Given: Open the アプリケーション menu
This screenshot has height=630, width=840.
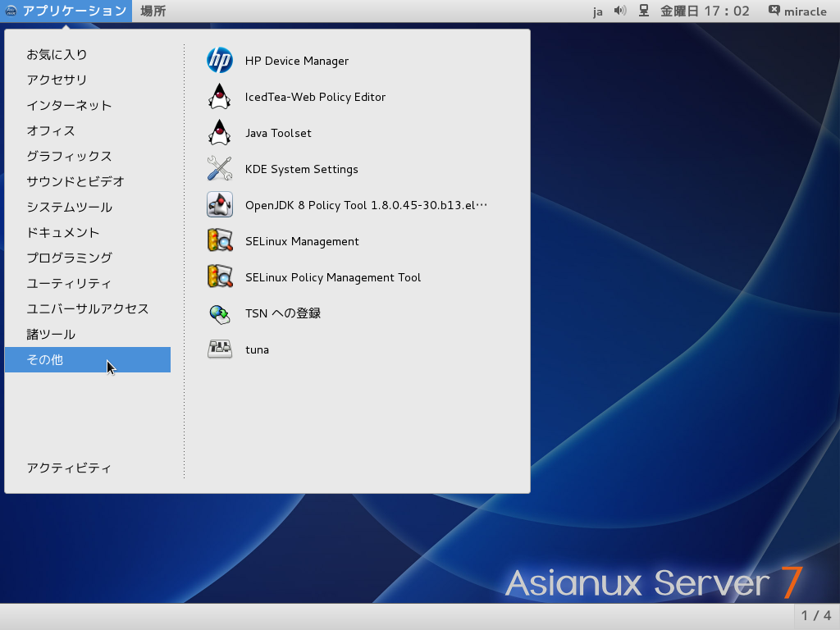Looking at the screenshot, I should click(66, 11).
